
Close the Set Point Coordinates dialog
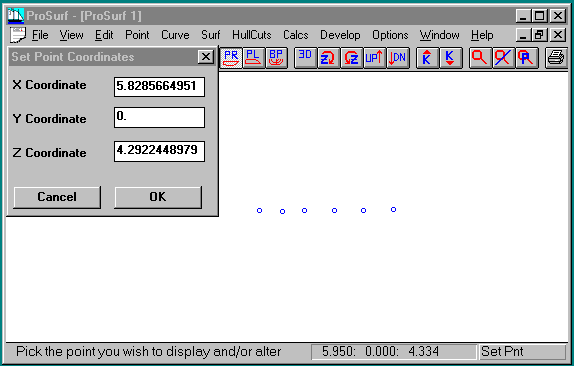(206, 57)
